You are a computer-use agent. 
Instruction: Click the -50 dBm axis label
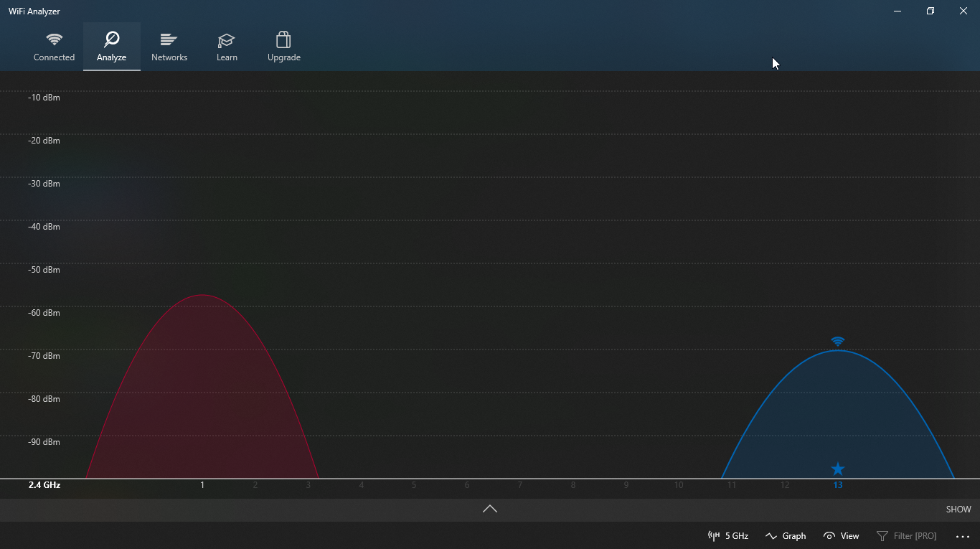[44, 270]
